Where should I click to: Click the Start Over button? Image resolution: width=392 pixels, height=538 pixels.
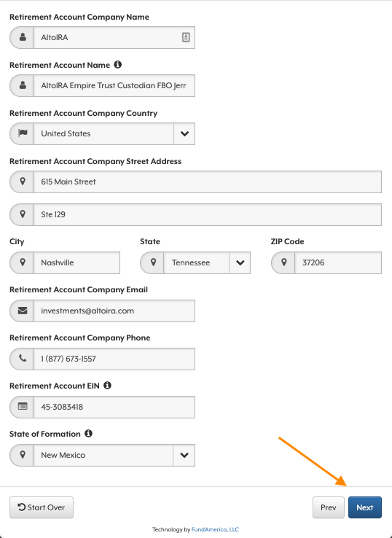(42, 507)
